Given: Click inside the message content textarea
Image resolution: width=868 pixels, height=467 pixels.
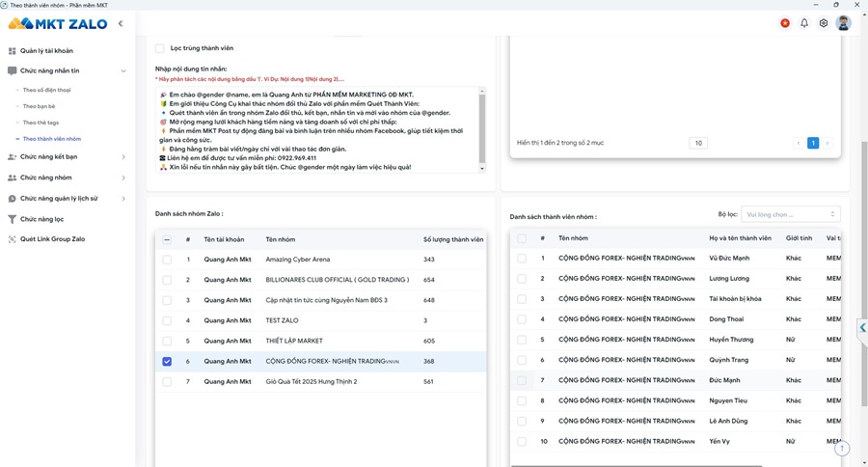Looking at the screenshot, I should (x=317, y=130).
